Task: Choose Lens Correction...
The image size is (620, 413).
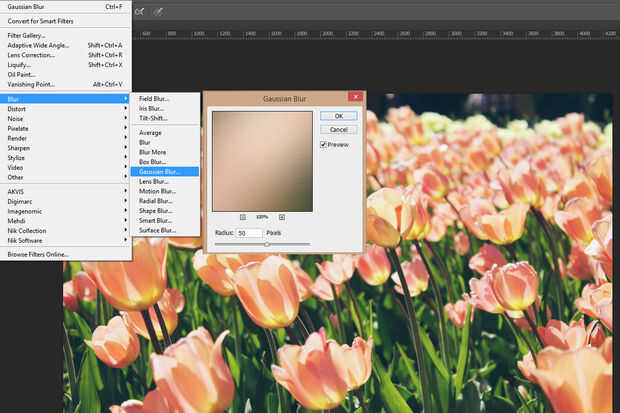Action: 65,55
